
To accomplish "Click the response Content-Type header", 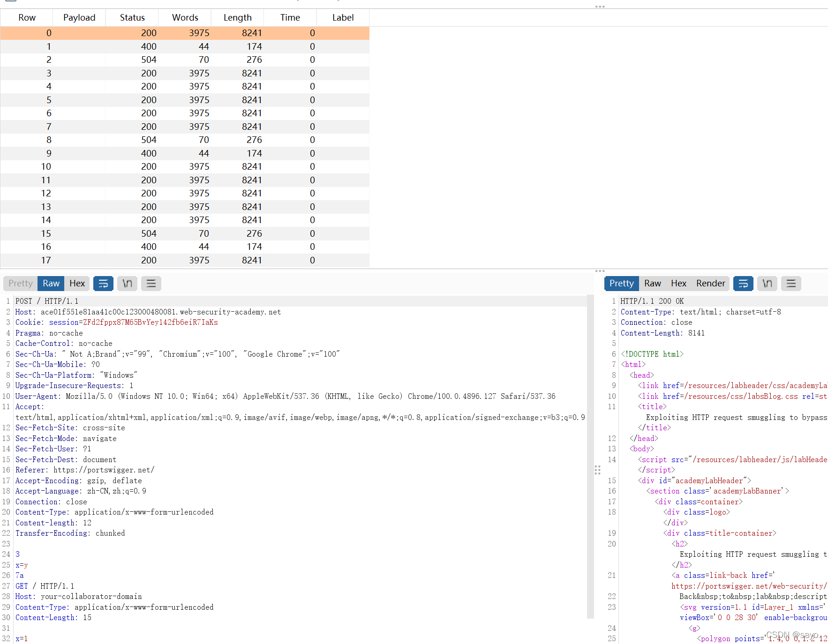I will point(701,312).
